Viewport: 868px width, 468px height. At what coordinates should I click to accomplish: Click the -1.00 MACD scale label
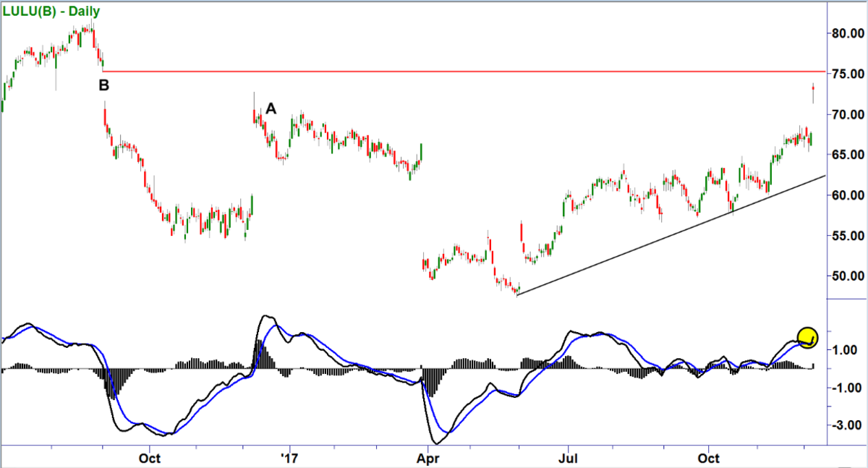[846, 388]
